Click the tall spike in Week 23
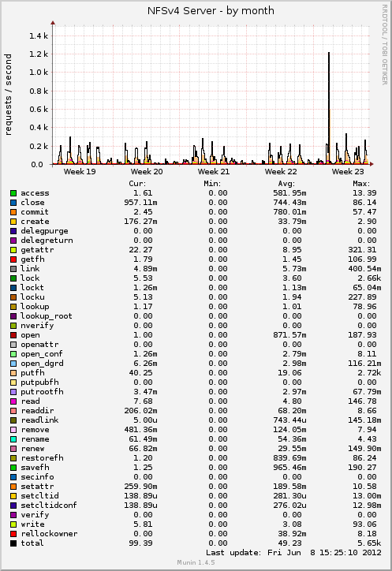This screenshot has height=571, width=392. (329, 108)
